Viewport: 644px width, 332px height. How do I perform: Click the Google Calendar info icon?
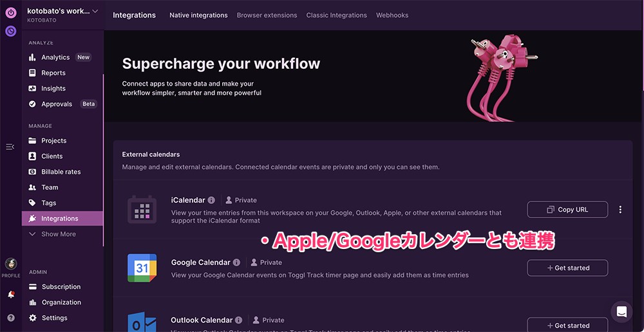coord(236,263)
